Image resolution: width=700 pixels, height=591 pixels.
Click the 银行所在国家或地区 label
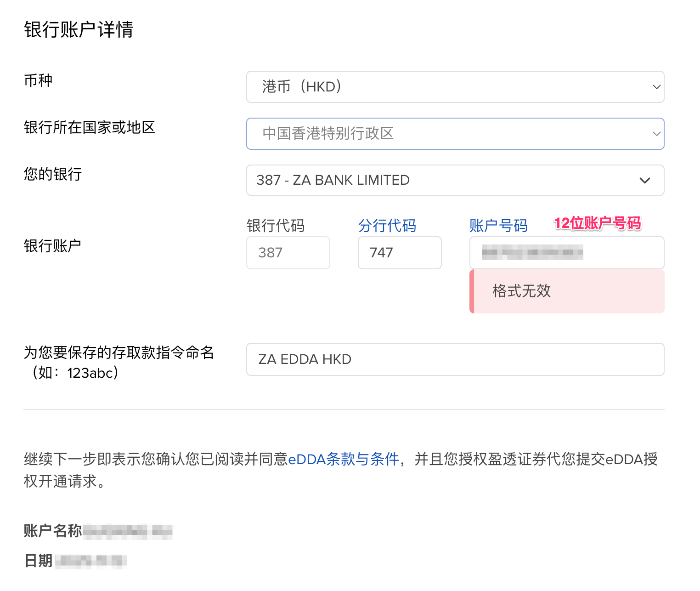[90, 127]
